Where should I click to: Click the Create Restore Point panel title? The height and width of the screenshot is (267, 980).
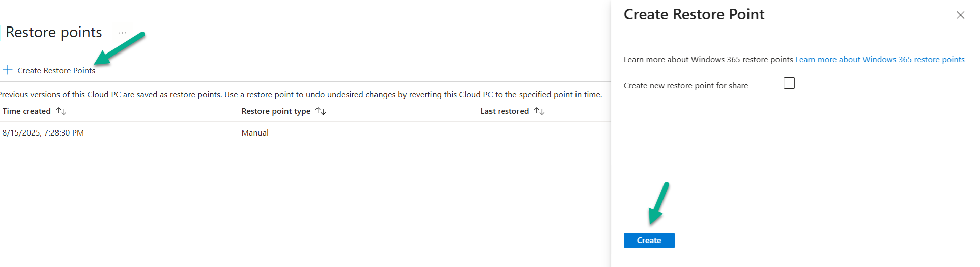pos(694,15)
